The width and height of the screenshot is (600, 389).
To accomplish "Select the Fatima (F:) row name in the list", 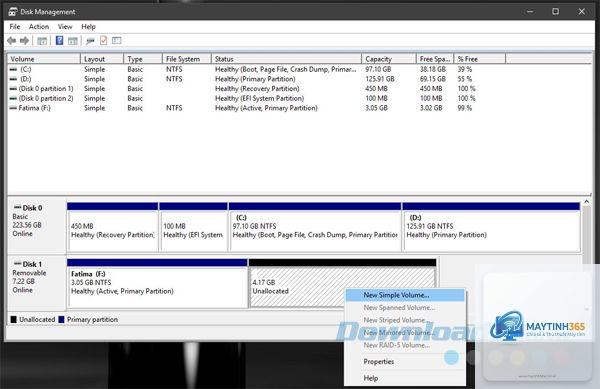I will (34, 108).
